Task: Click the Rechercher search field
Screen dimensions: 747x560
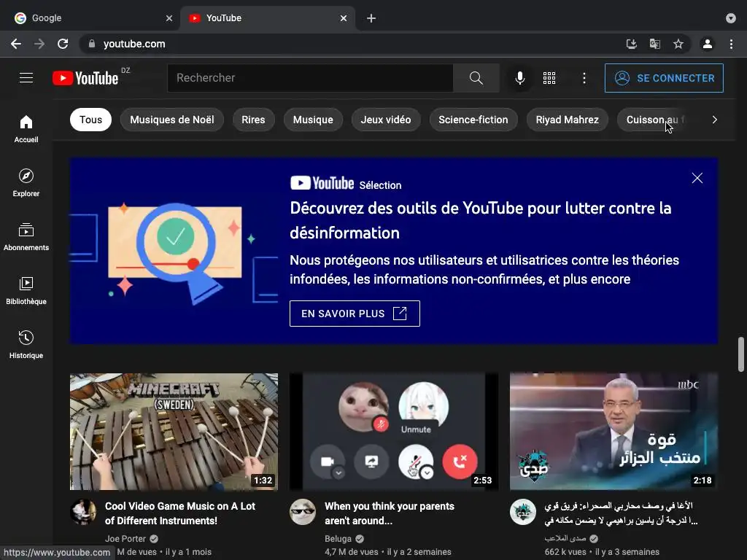Action: pyautogui.click(x=310, y=78)
